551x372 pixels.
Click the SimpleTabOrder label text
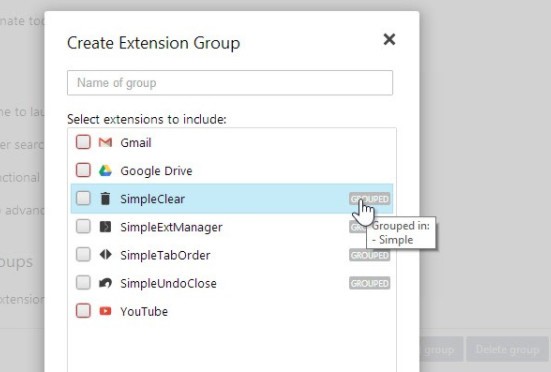click(165, 255)
